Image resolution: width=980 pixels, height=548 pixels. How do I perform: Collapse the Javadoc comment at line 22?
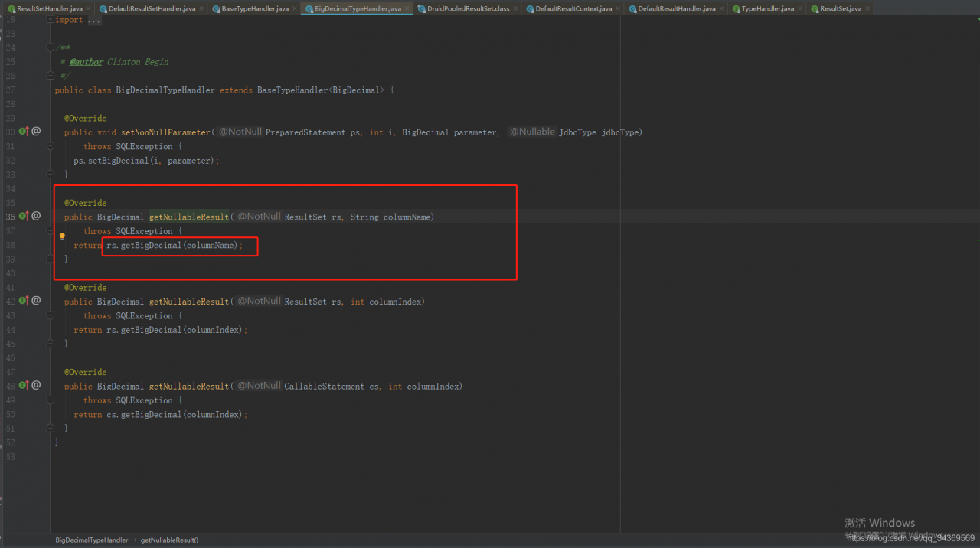click(51, 47)
